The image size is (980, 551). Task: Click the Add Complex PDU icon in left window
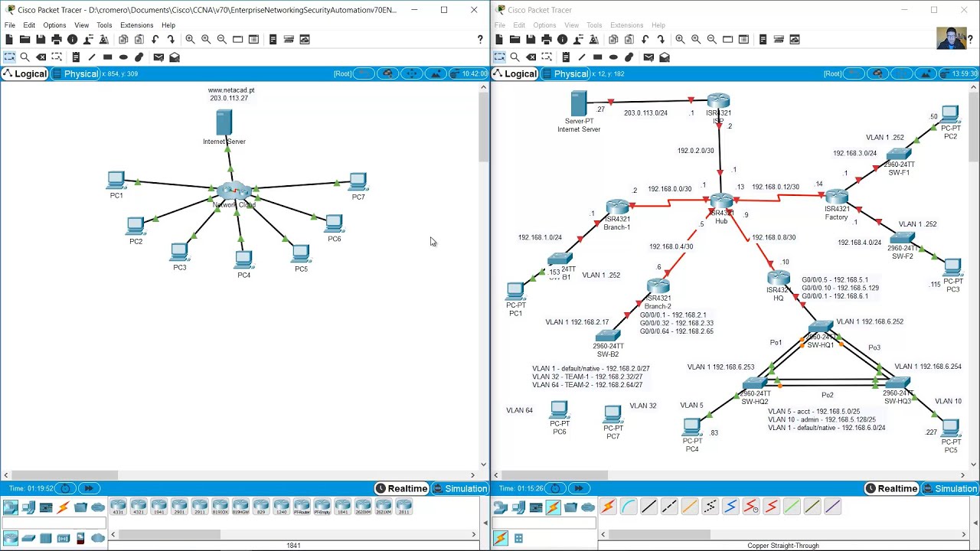pos(175,57)
